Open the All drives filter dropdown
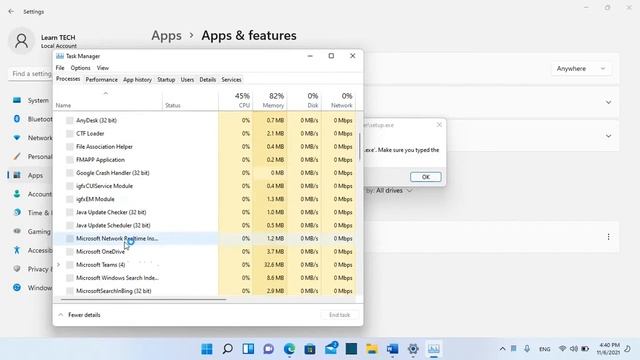This screenshot has height=360, width=640. [394, 191]
